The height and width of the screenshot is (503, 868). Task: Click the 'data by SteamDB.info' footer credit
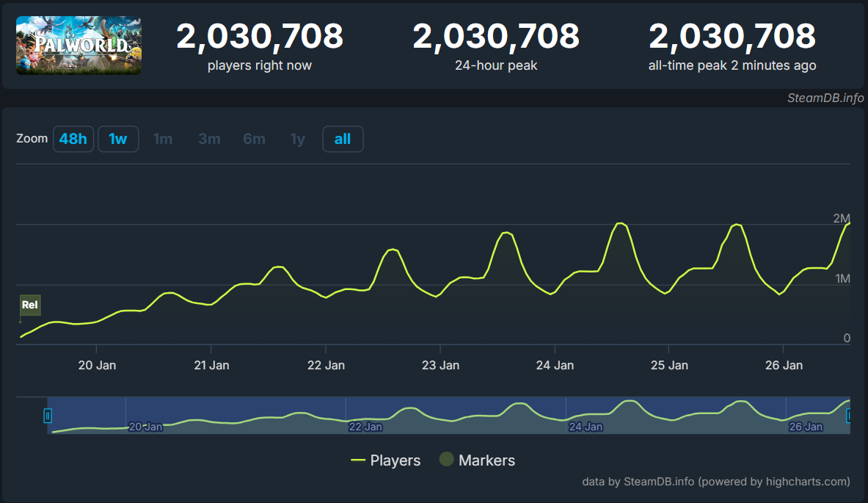pyautogui.click(x=716, y=482)
